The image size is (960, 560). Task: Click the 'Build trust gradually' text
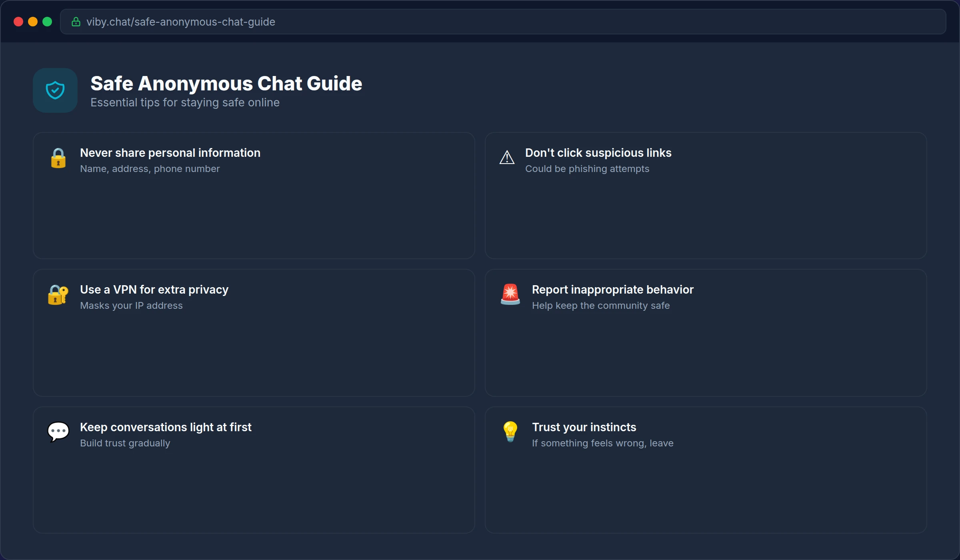125,443
